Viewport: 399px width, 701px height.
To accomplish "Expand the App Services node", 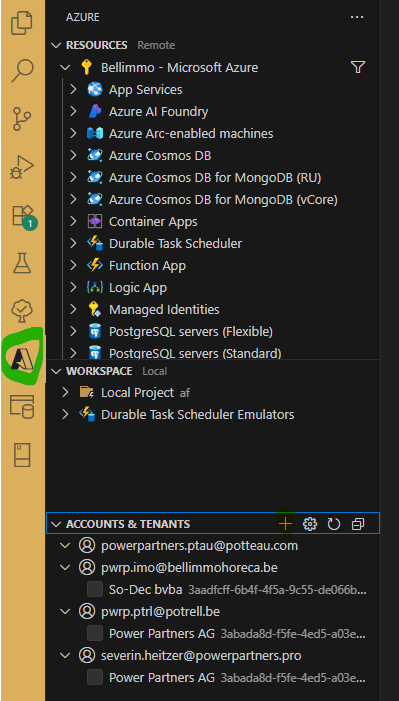I will (x=74, y=89).
